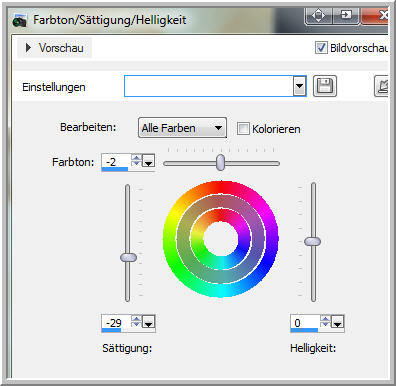Click the camera application icon in title bar
Image resolution: width=396 pixels, height=386 pixels.
19,21
